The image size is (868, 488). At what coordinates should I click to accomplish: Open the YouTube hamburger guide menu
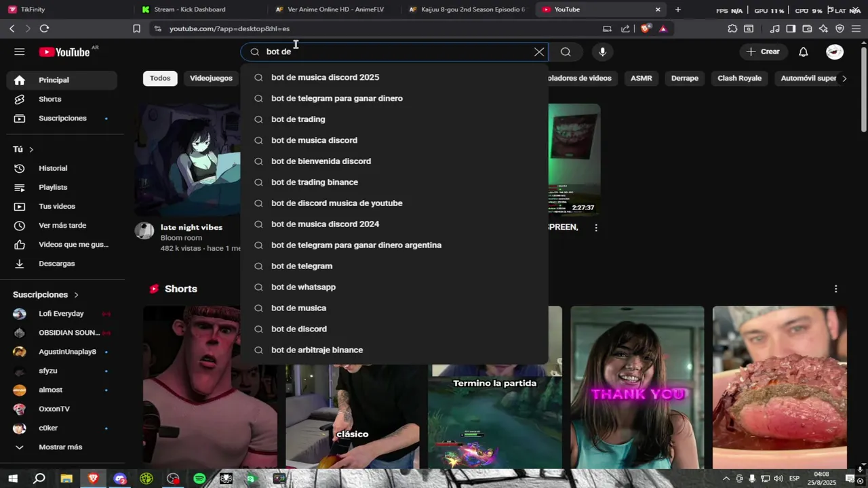pyautogui.click(x=19, y=52)
